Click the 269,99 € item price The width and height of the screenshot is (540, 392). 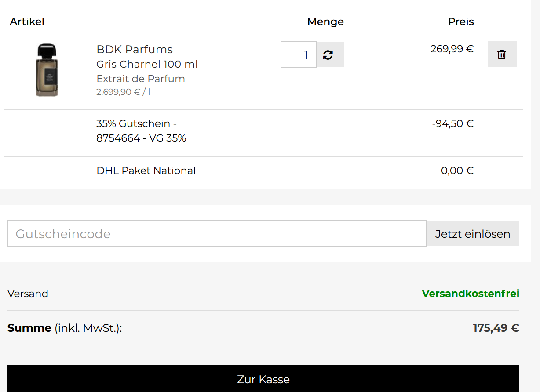452,49
